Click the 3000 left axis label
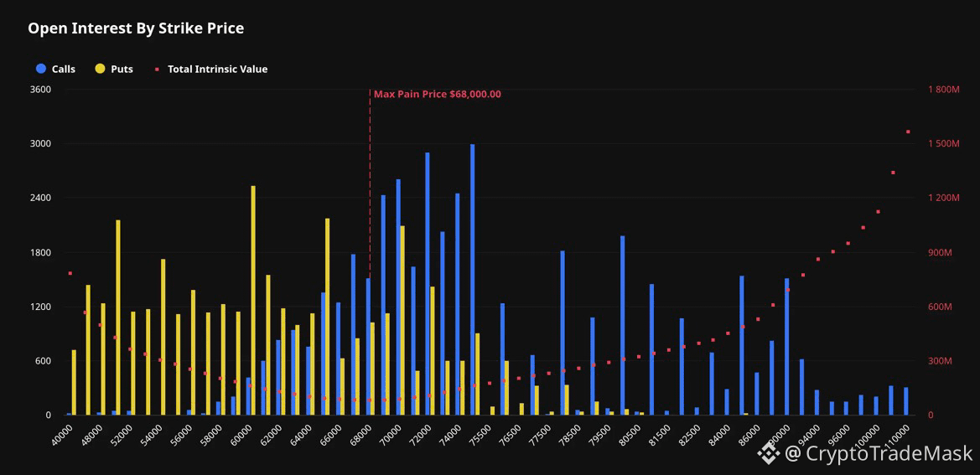The image size is (980, 475). [x=40, y=144]
